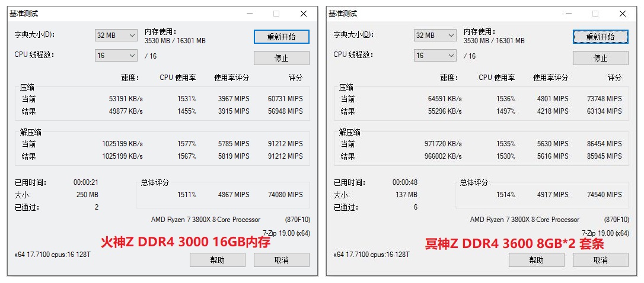Click 5785 MIPS decompression usage rating
Screen dimensions: 644x283
click(234, 144)
